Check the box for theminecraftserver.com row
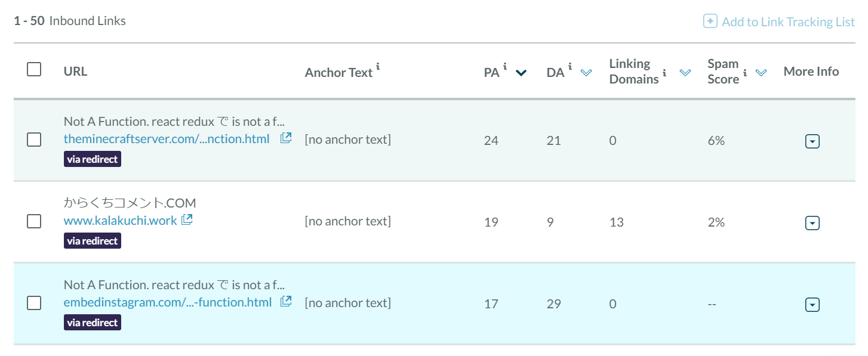Image resolution: width=868 pixels, height=356 pixels. tap(34, 140)
